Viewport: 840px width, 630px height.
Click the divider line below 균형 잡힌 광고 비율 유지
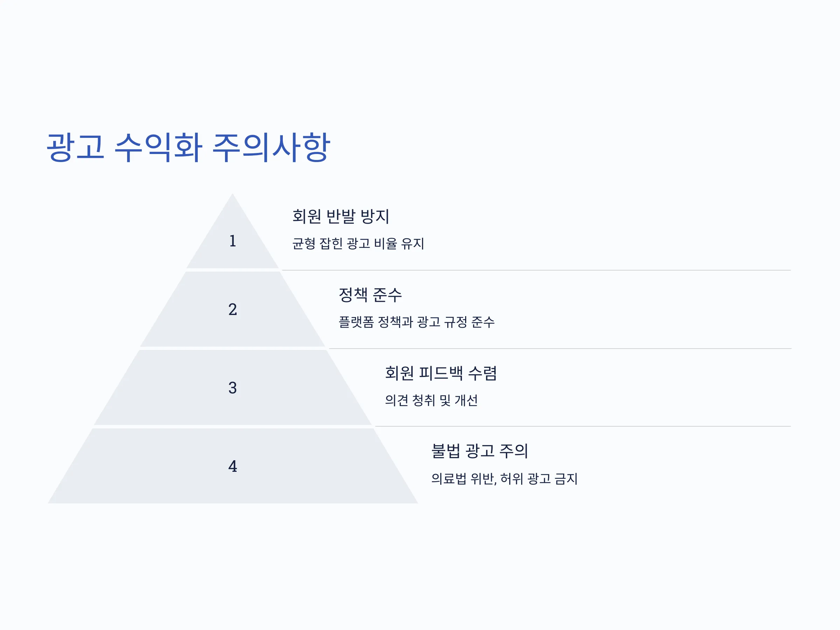[537, 271]
